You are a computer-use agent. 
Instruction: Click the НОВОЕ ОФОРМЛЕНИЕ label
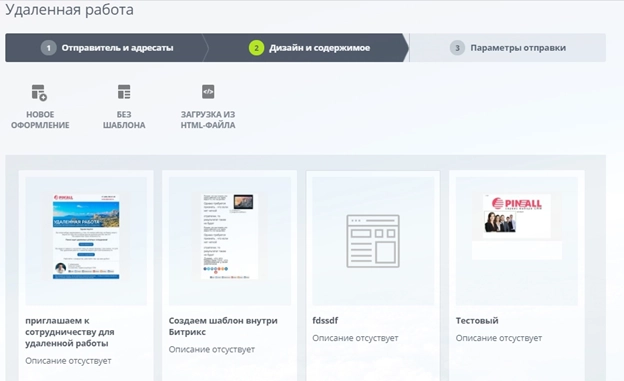point(40,120)
